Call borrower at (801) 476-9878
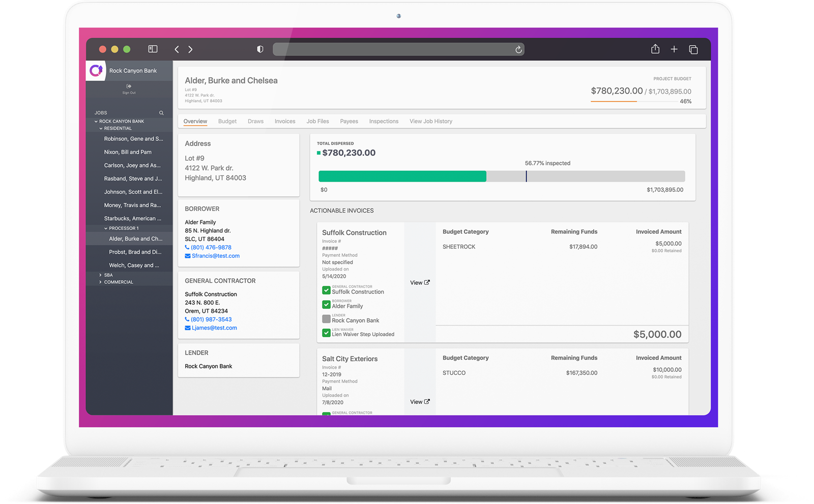The width and height of the screenshot is (814, 504). tap(211, 248)
